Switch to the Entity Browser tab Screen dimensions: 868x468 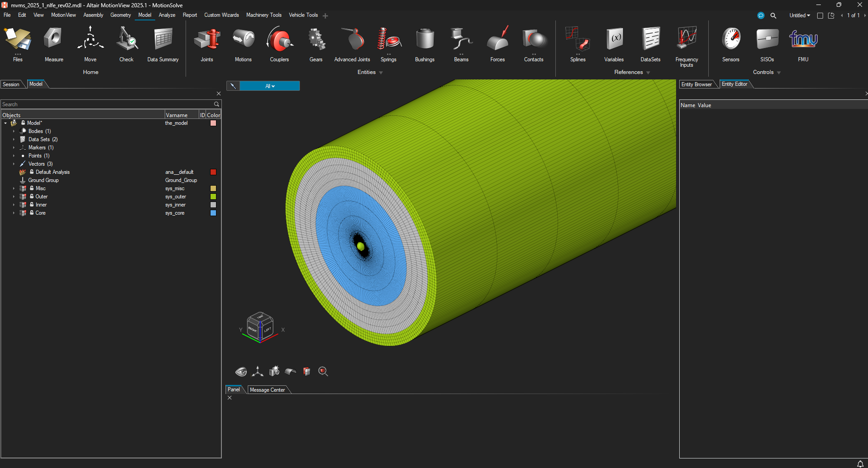tap(696, 84)
